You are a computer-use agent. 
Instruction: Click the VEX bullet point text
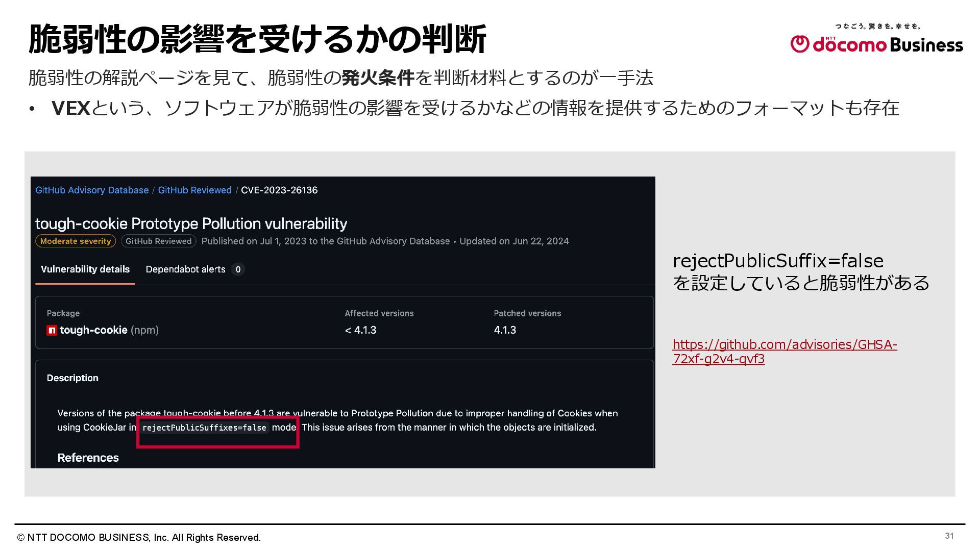click(x=475, y=108)
